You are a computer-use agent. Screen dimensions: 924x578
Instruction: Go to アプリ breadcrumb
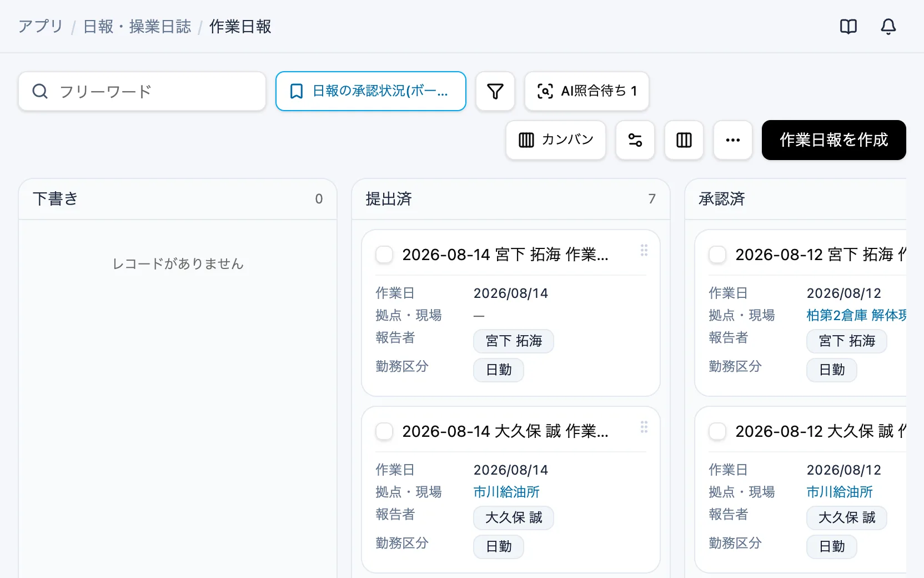41,26
